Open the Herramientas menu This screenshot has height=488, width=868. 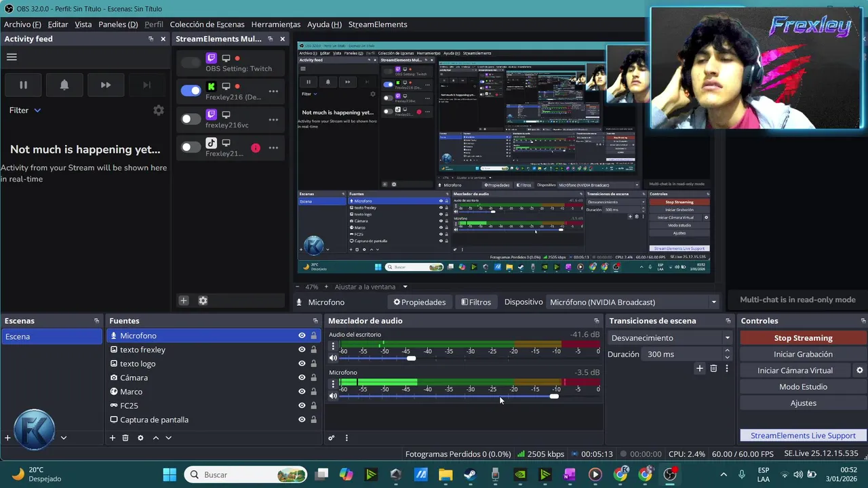(x=276, y=24)
